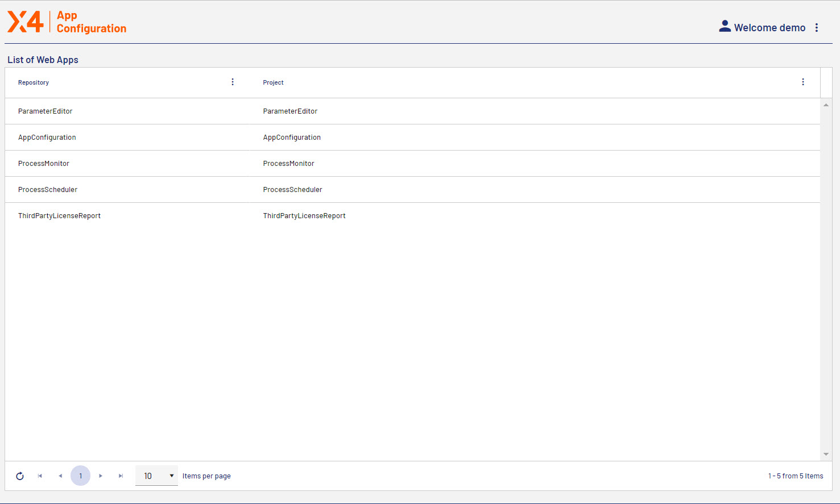Click the scrollbar down arrow
Screen dimensions: 840x504
(x=826, y=454)
